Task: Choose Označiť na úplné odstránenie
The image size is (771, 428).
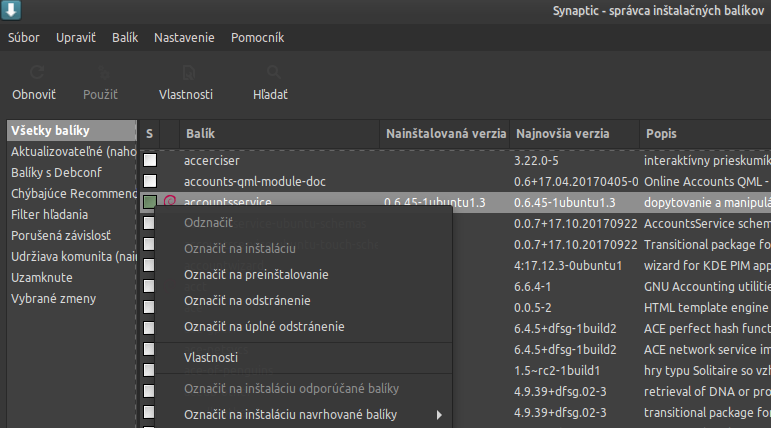Action: click(264, 326)
